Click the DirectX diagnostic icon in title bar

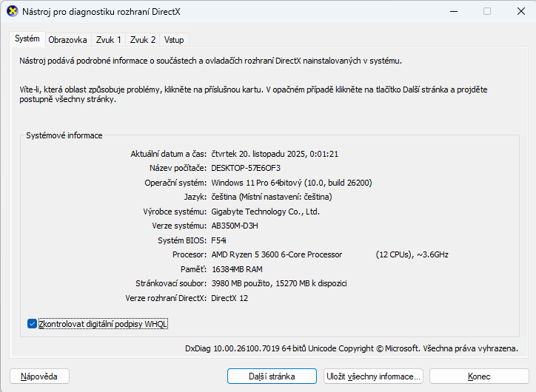(x=12, y=11)
